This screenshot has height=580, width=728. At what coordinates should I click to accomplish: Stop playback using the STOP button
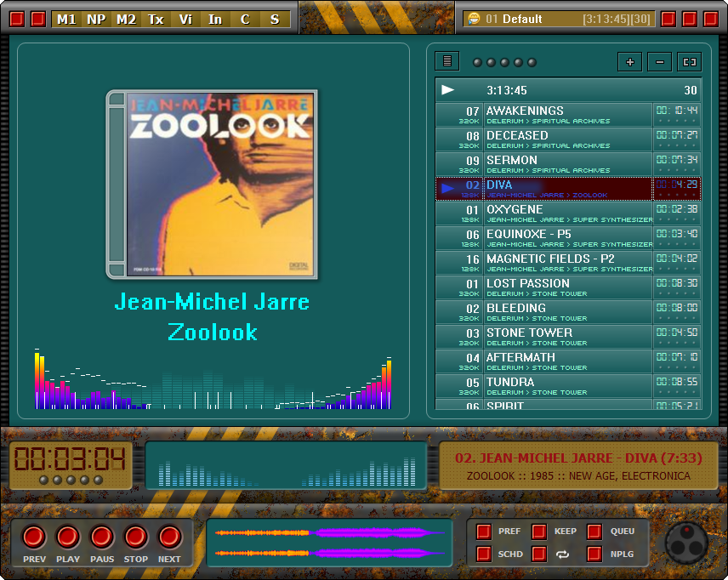tap(136, 537)
